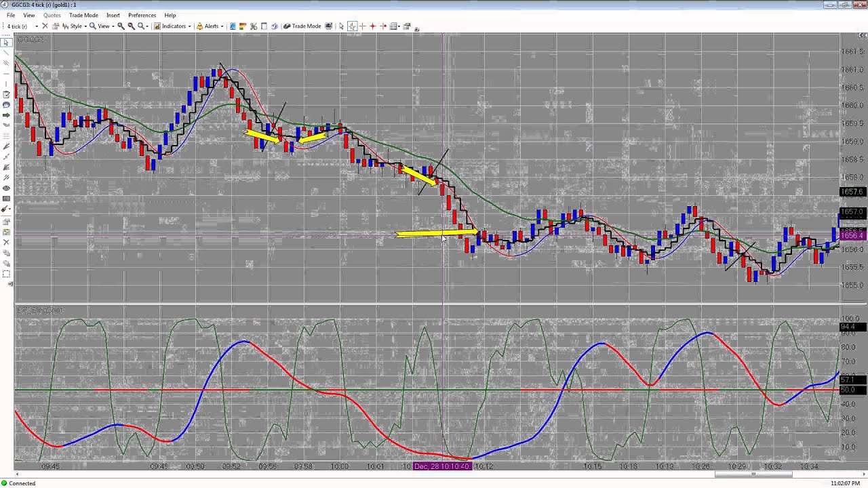Image resolution: width=868 pixels, height=488 pixels.
Task: Expand the Alerts dropdown
Action: coord(222,26)
